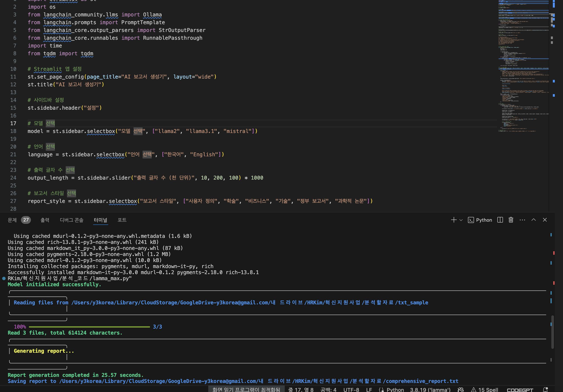Switch to the 문제 (Problems) tab
The image size is (563, 392).
coord(12,220)
